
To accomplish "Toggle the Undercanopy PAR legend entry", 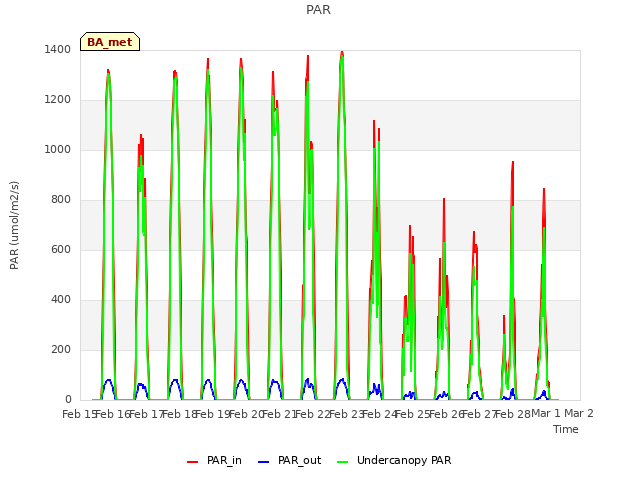I will click(x=394, y=460).
